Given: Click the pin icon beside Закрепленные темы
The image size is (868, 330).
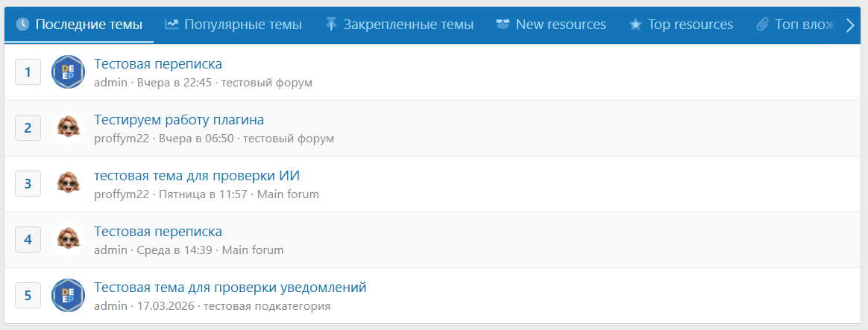Looking at the screenshot, I should [331, 25].
